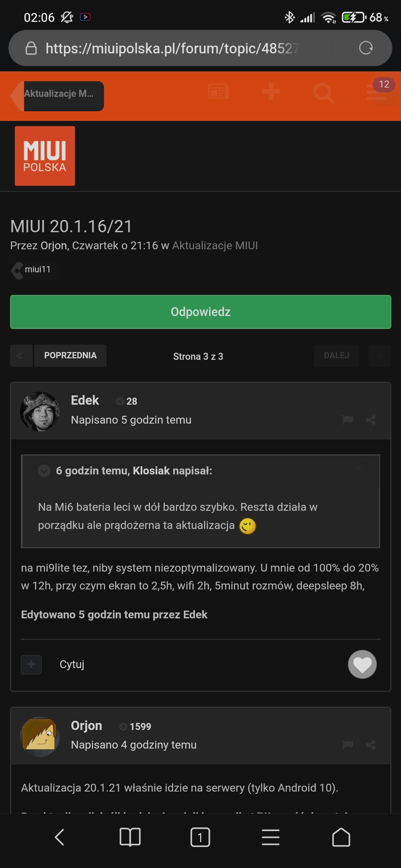Screen dimensions: 401x868
Task: Toggle the heart reaction on Edek's post
Action: tap(362, 664)
